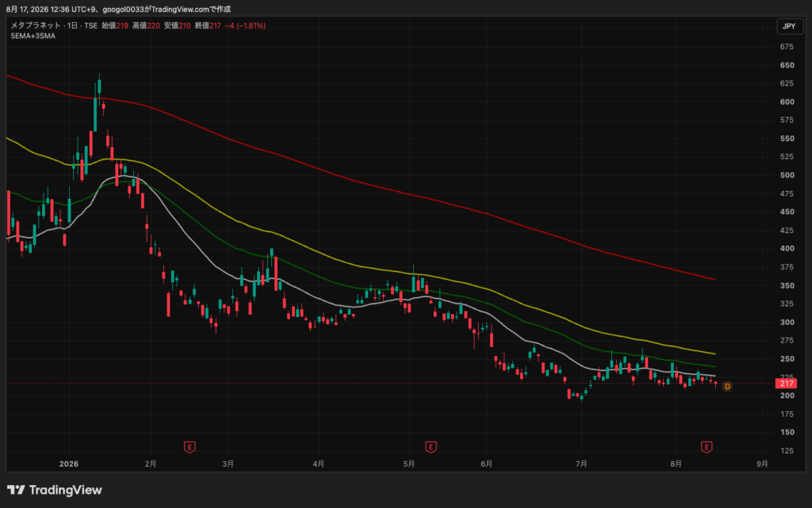Click the 4月 label on time axis
Image resolution: width=812 pixels, height=508 pixels.
[319, 464]
